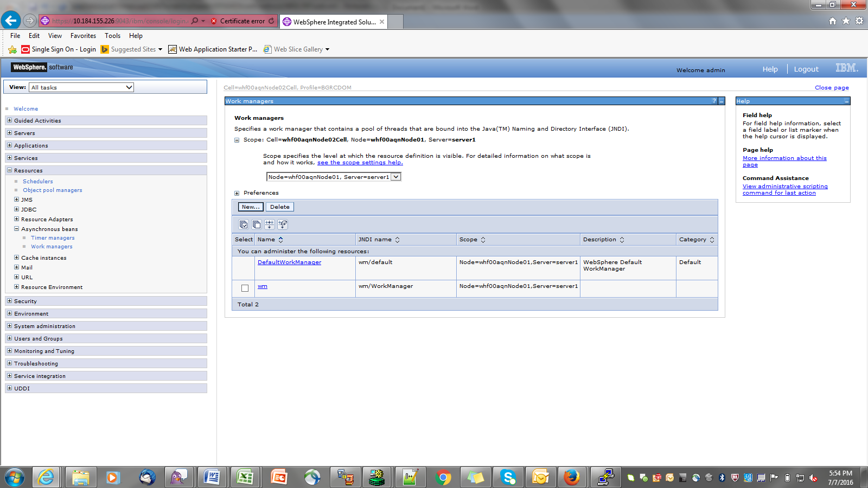Screen dimensions: 868x488
Task: Click the Delete button
Action: 280,207
